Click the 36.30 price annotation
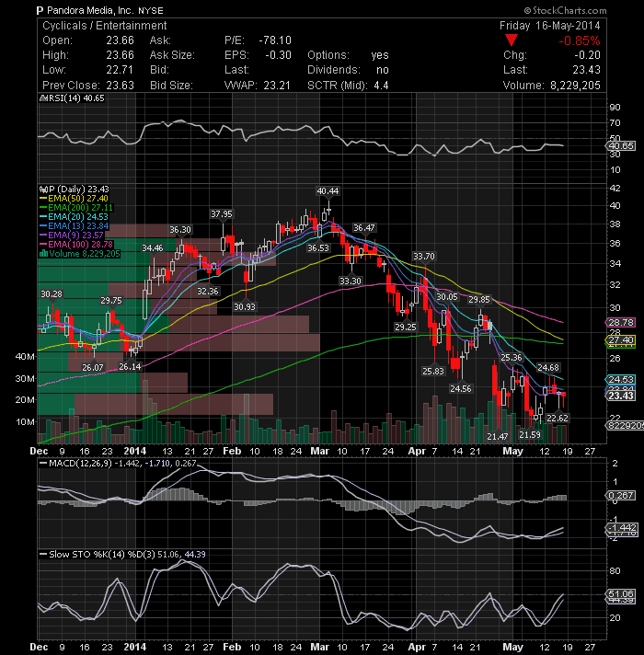 click(x=180, y=230)
